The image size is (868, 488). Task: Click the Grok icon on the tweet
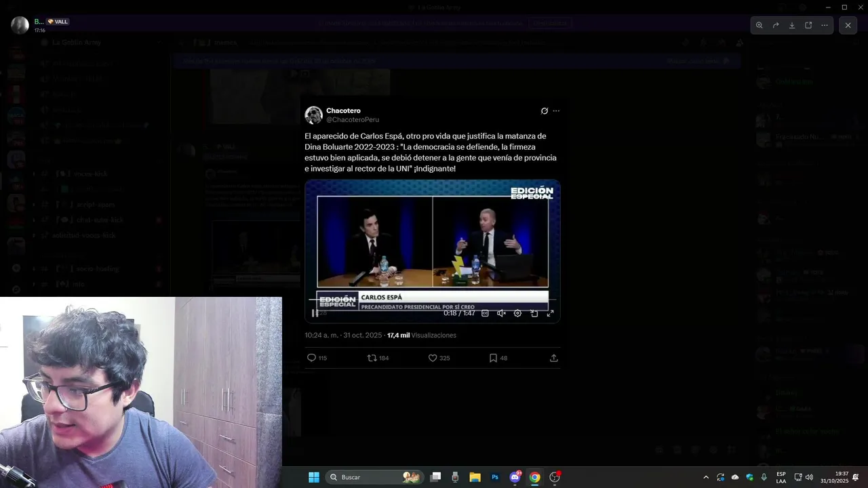(x=544, y=111)
